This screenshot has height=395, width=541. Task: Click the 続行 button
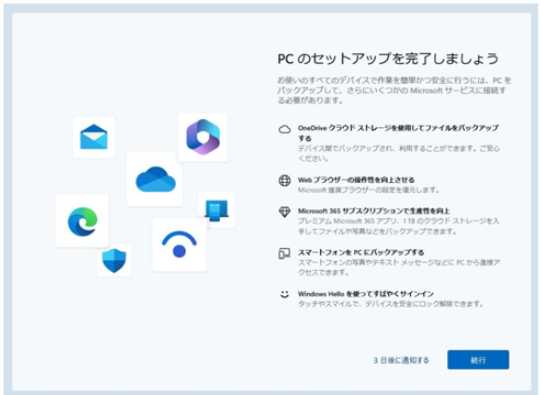click(478, 359)
